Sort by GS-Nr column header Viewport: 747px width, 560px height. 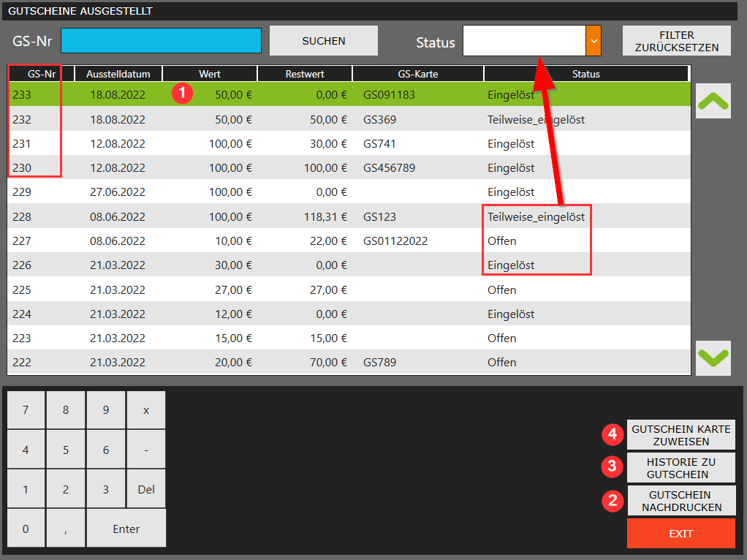tap(42, 74)
